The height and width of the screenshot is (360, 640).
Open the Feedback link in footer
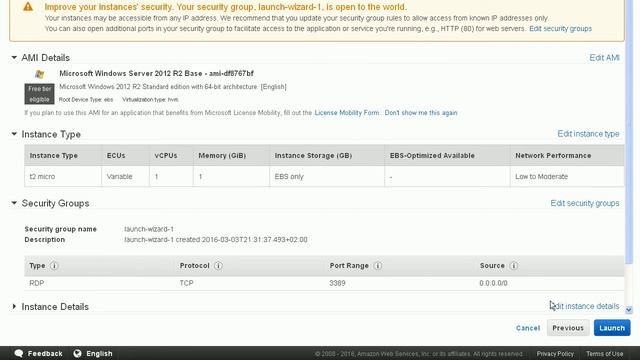[x=45, y=353]
